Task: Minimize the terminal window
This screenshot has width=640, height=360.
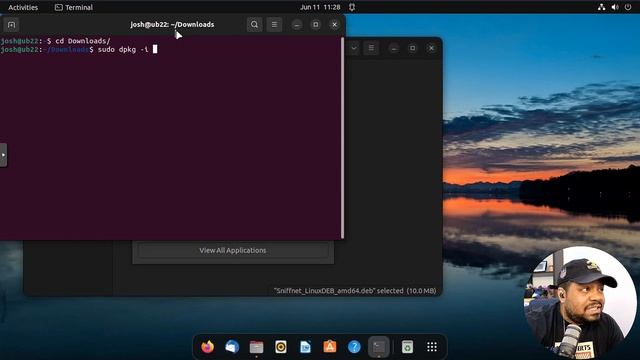Action: (297, 24)
